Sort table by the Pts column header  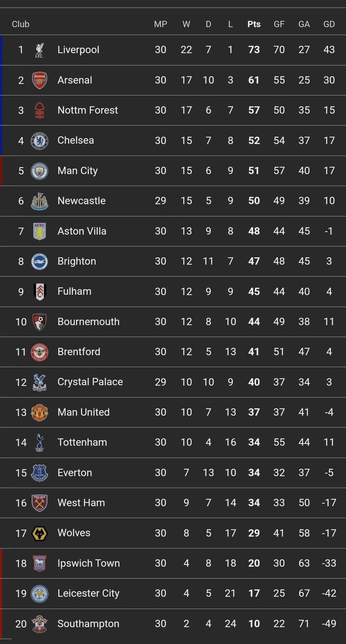coord(254,24)
